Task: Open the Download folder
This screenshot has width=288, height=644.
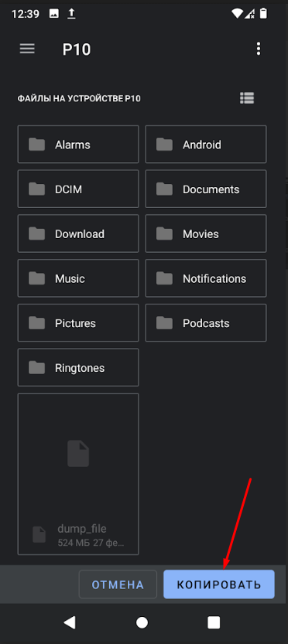Action: (78, 233)
